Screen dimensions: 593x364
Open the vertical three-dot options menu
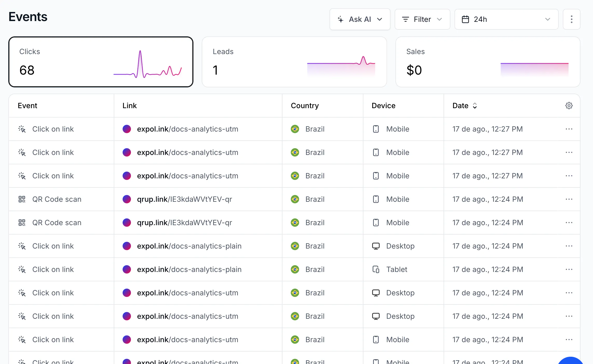tap(571, 19)
